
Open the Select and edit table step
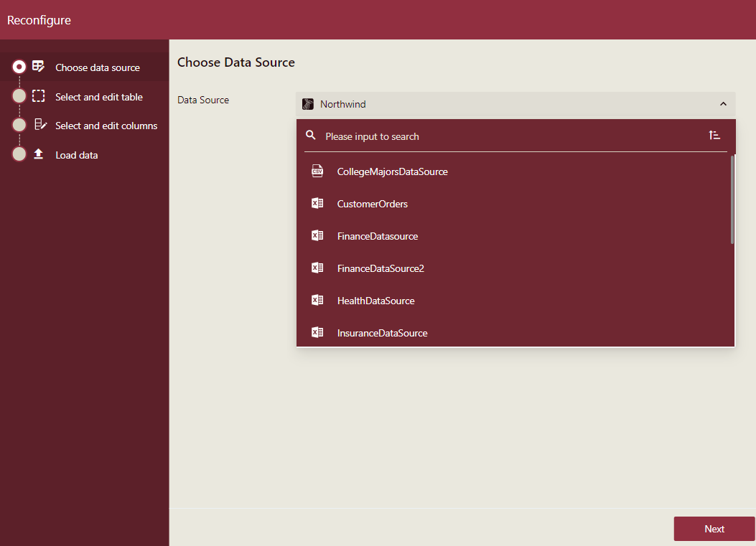coord(98,95)
